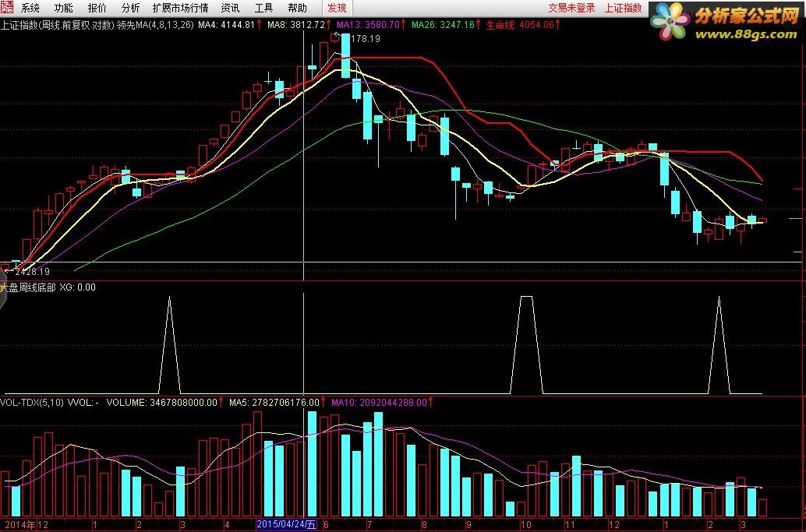Click the MA4: 4144.81 indicator value
The image size is (806, 532).
tap(227, 25)
